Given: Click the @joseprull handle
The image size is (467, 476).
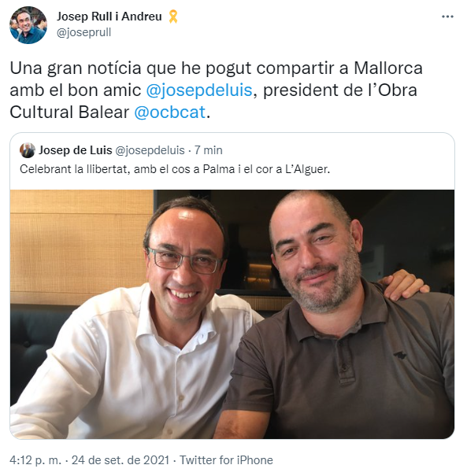Looking at the screenshot, I should (83, 32).
